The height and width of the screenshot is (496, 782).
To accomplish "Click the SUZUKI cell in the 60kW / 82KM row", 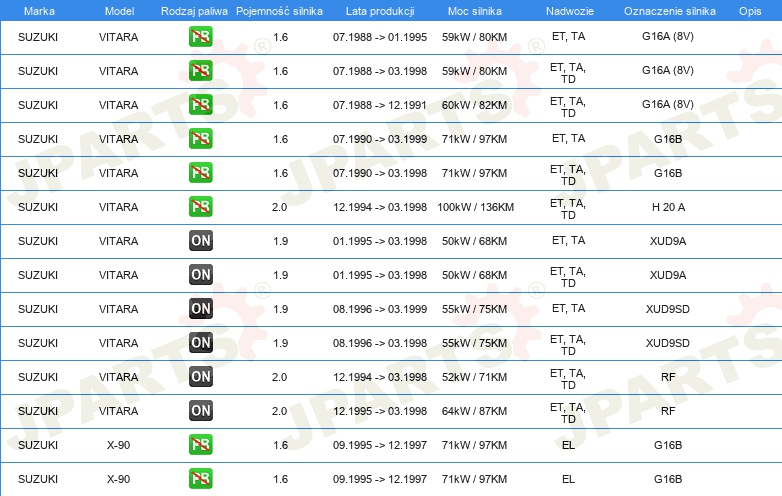I will pos(38,105).
